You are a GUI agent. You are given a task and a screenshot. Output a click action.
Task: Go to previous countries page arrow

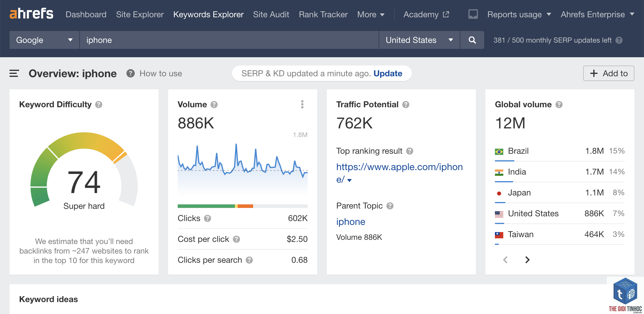(x=505, y=260)
